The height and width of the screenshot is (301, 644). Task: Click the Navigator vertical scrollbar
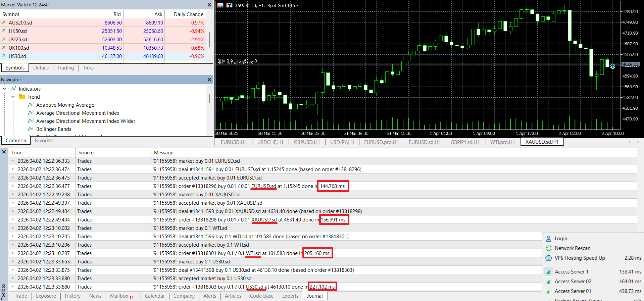point(210,98)
